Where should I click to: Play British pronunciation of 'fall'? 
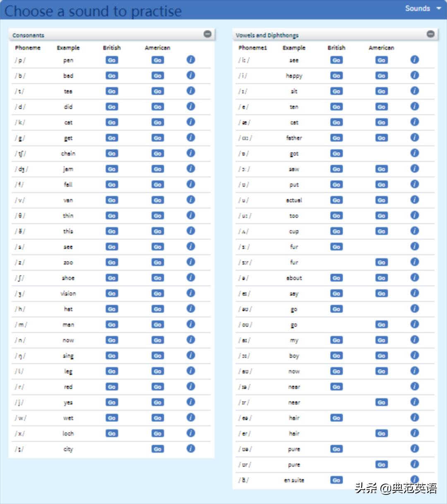pos(112,185)
